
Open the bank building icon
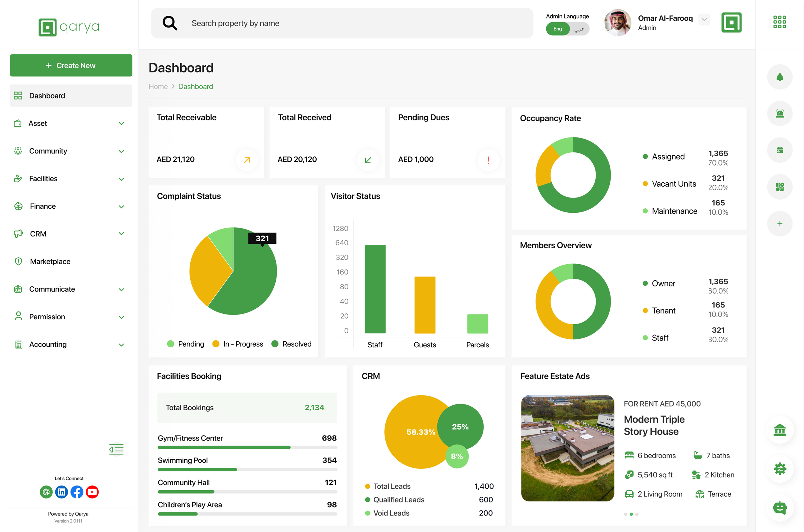(780, 430)
